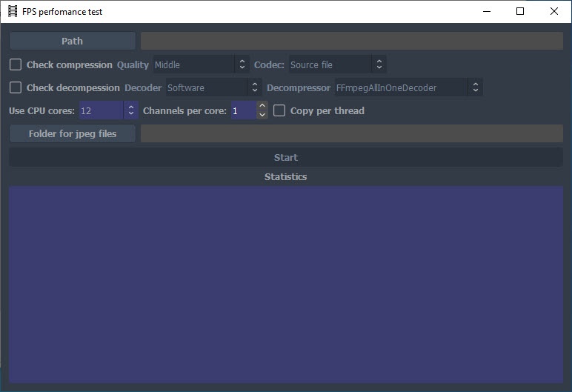Maximize the FPS perfomance test window

coord(520,11)
